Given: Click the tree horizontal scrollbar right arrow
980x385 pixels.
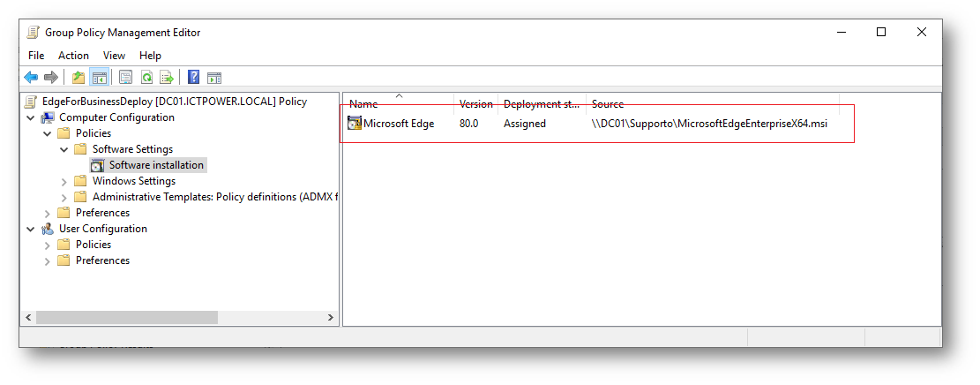Looking at the screenshot, I should click(x=331, y=317).
